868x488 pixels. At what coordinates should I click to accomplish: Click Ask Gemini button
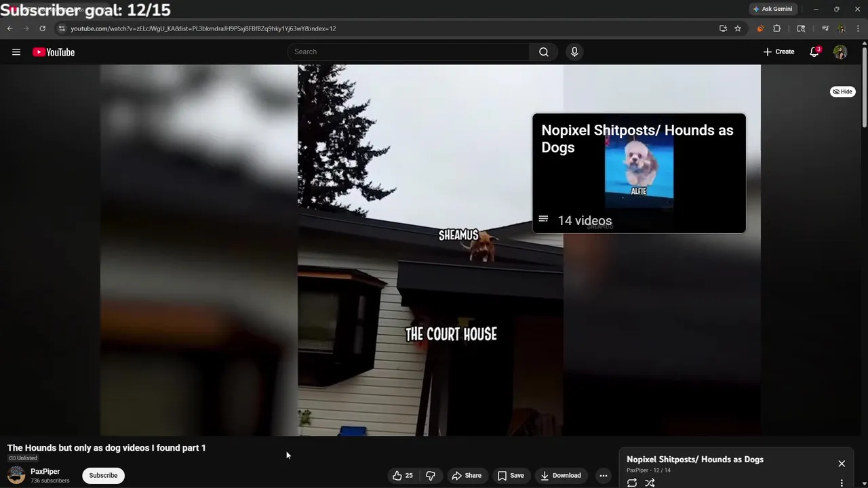(x=772, y=9)
